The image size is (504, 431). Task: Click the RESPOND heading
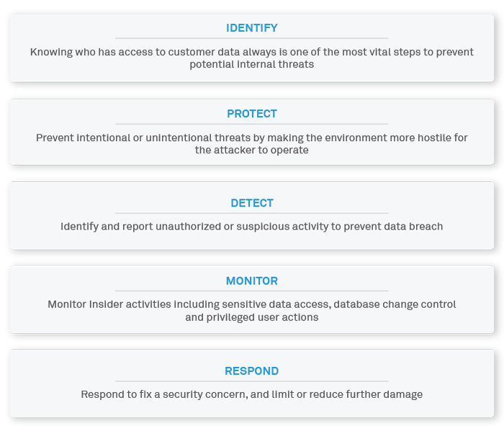(251, 371)
